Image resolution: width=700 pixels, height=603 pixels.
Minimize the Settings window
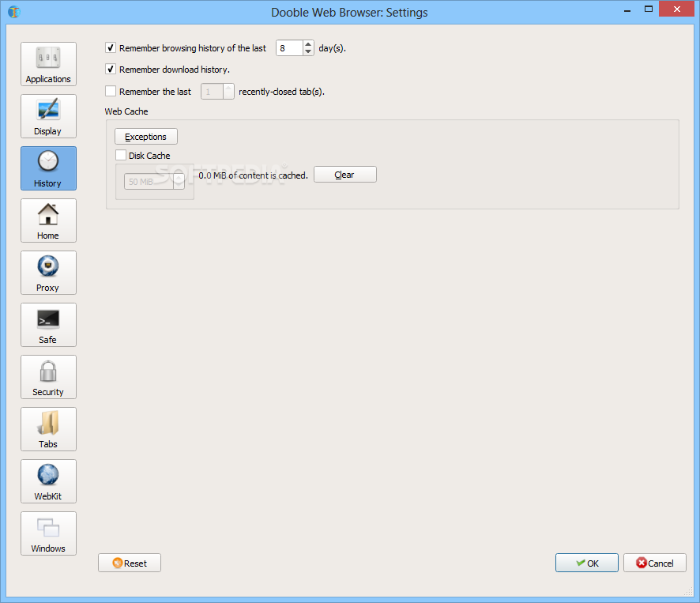point(627,9)
